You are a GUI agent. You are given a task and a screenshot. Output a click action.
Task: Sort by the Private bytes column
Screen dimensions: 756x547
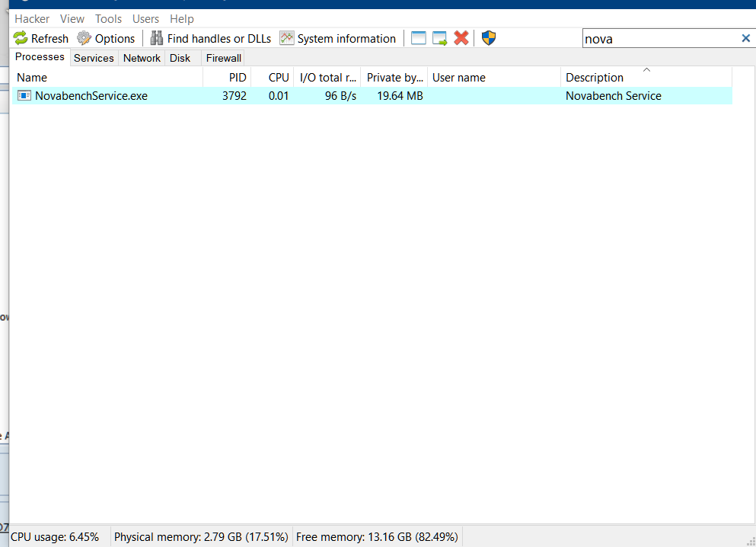394,77
